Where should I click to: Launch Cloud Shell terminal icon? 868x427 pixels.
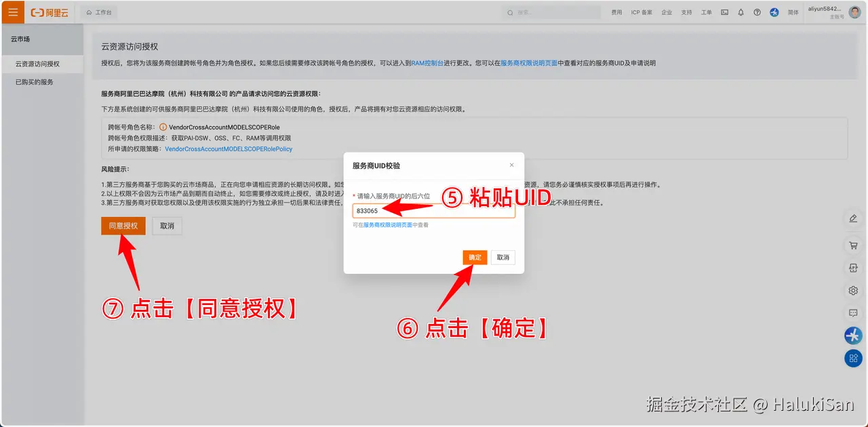[x=724, y=12]
